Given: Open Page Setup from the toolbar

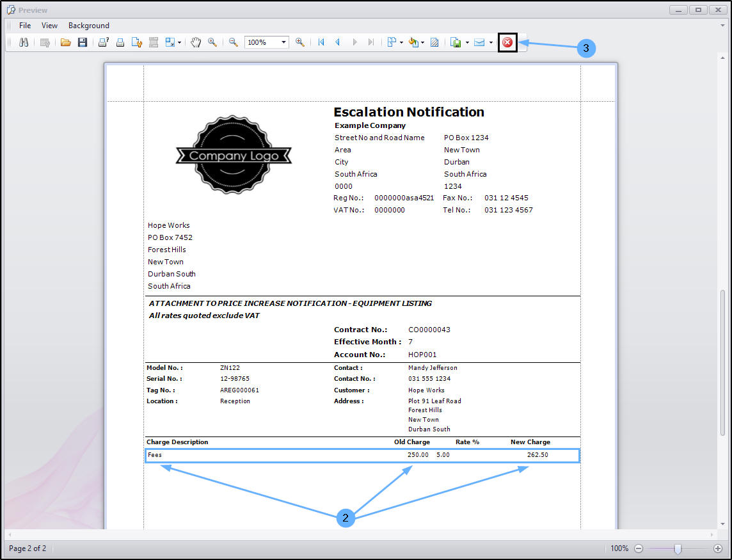Looking at the screenshot, I should (136, 42).
